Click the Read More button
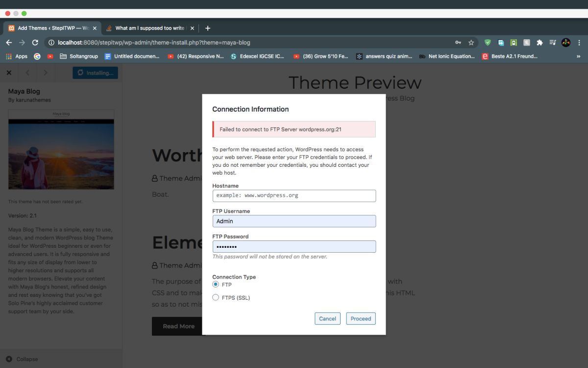This screenshot has width=588, height=368. pyautogui.click(x=177, y=326)
